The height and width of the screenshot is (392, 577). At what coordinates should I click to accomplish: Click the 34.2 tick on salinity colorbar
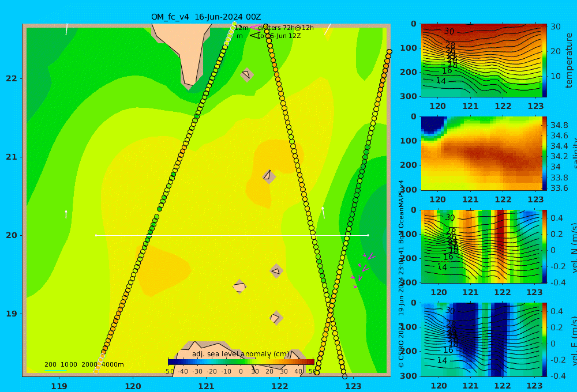(x=559, y=157)
